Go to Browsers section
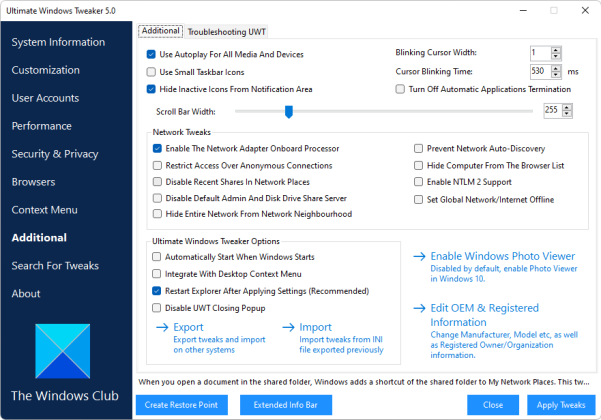601x420 pixels. pyautogui.click(x=33, y=182)
